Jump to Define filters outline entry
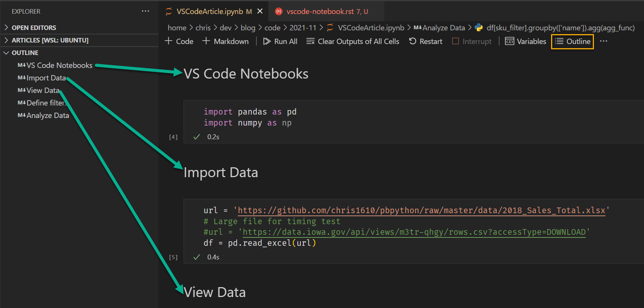Screen dimensions: 644x308 [46, 103]
